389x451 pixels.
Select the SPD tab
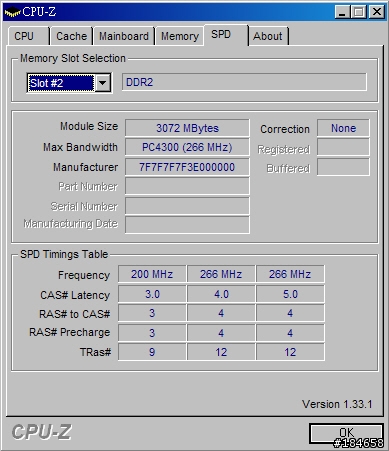[x=226, y=34]
